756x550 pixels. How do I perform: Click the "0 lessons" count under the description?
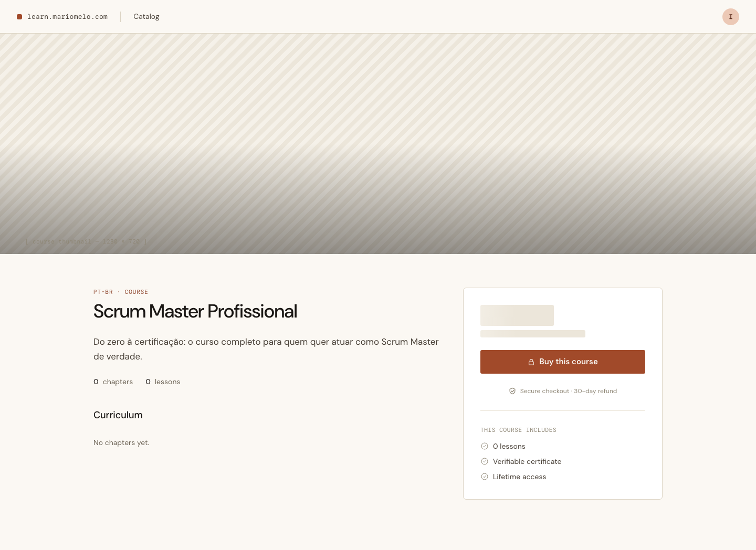tap(163, 382)
